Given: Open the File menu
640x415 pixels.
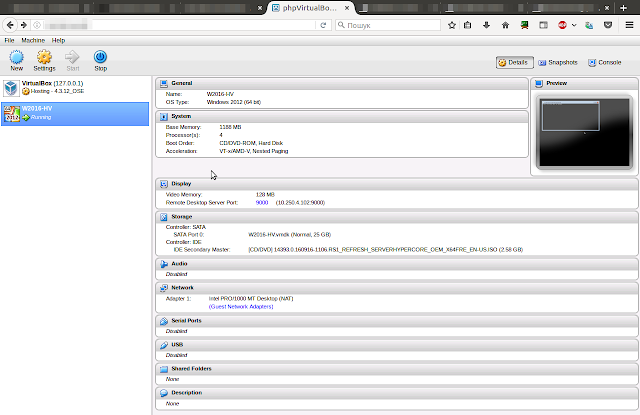Looking at the screenshot, I should tap(9, 40).
